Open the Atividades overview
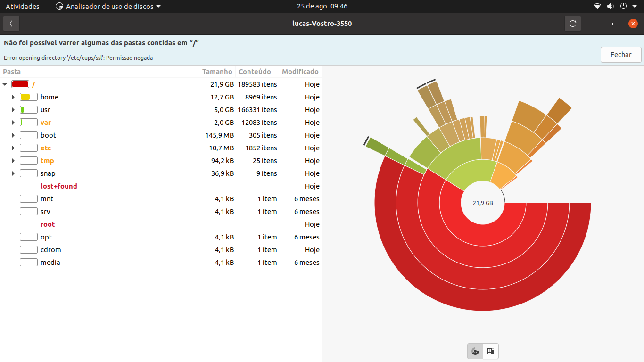The image size is (644, 362). (23, 6)
